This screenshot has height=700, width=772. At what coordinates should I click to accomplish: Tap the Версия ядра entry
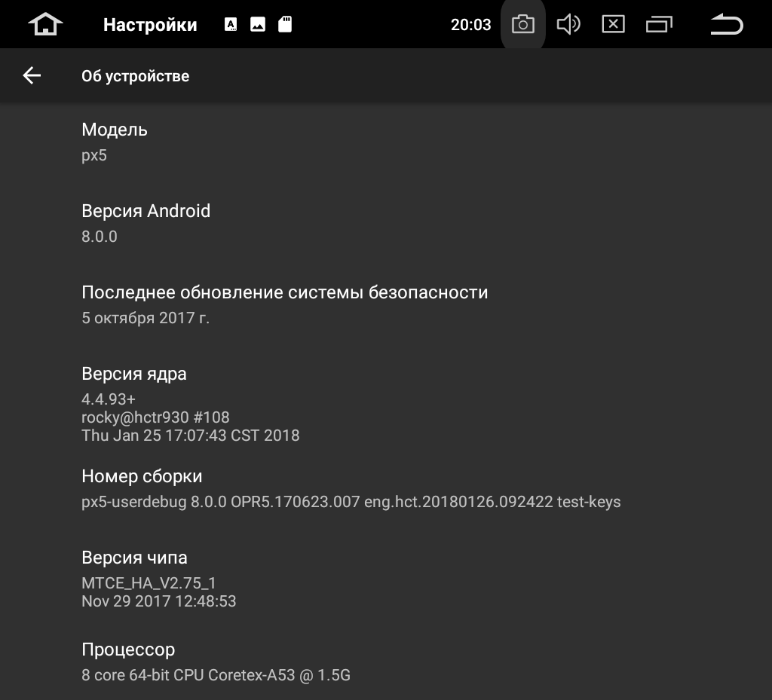pos(386,405)
